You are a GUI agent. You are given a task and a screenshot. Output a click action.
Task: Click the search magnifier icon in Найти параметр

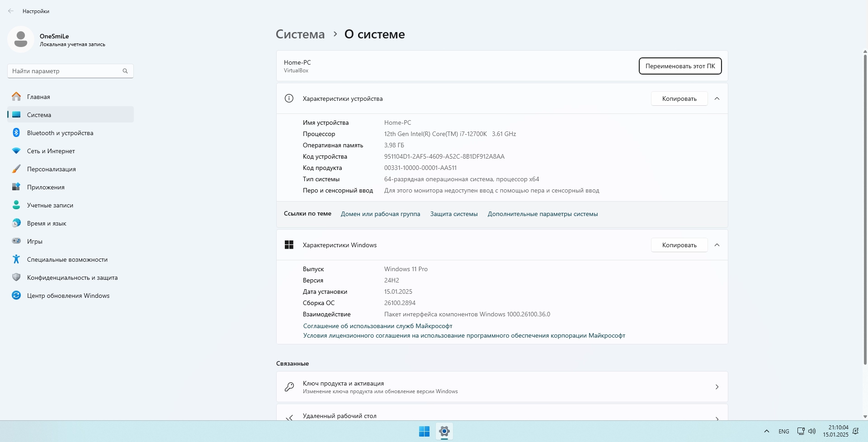point(125,71)
